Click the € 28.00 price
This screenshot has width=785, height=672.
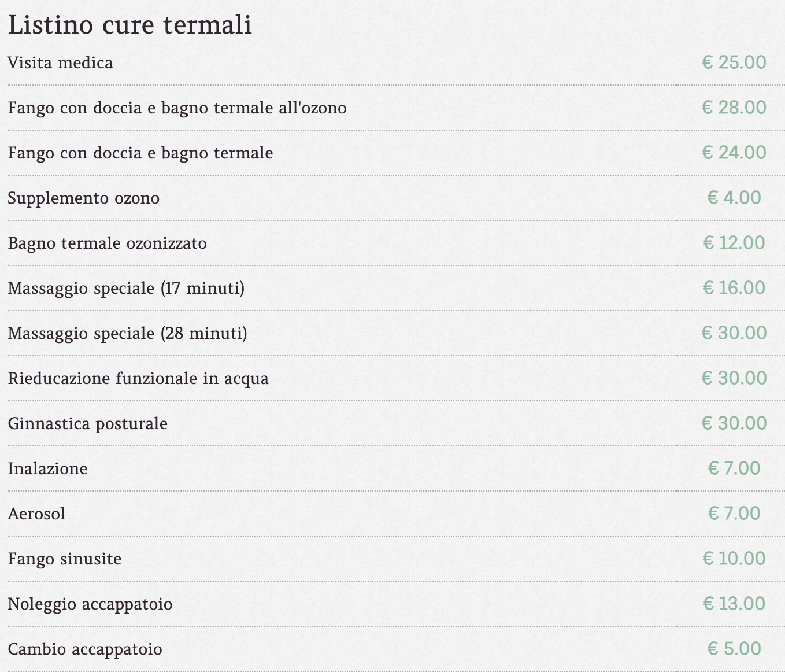tap(734, 107)
